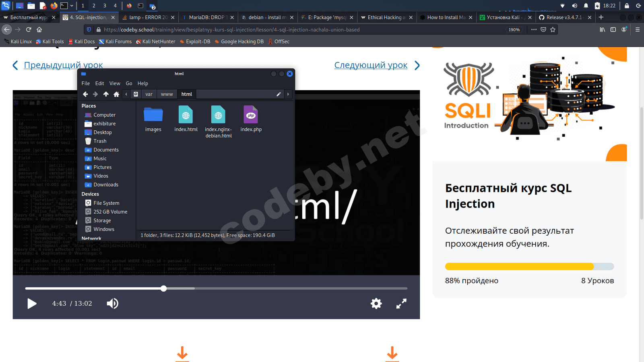Open Firefox page actions ellipsis menu
Viewport: 644px width, 362px height.
(x=534, y=29)
